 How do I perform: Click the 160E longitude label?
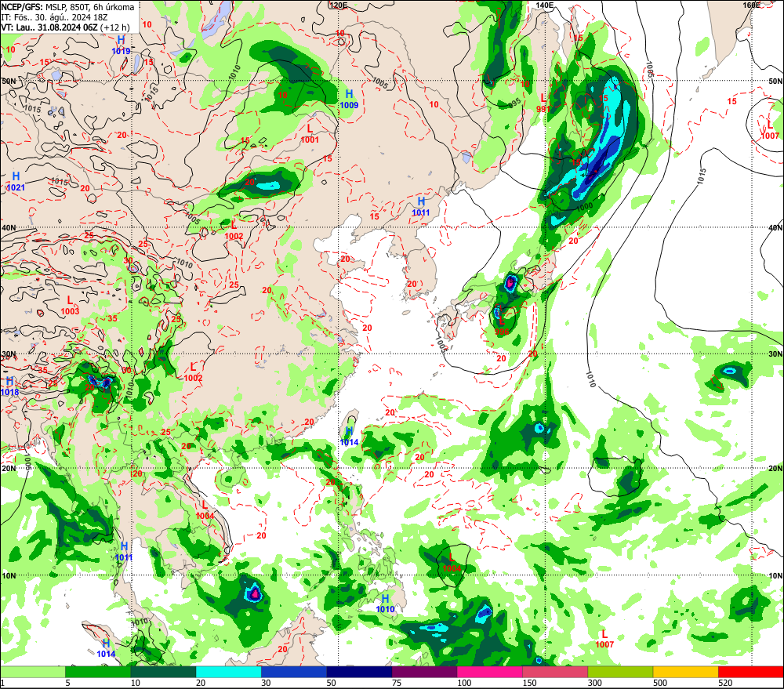click(752, 5)
